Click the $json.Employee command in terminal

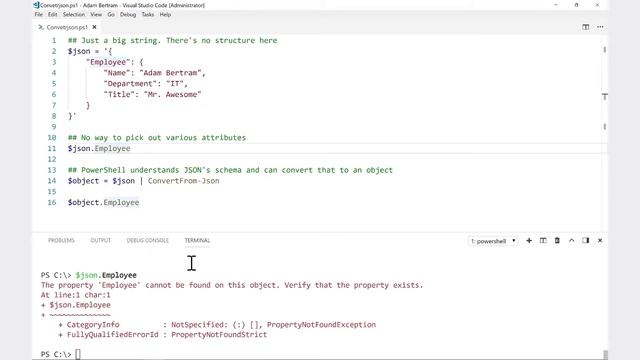point(106,275)
